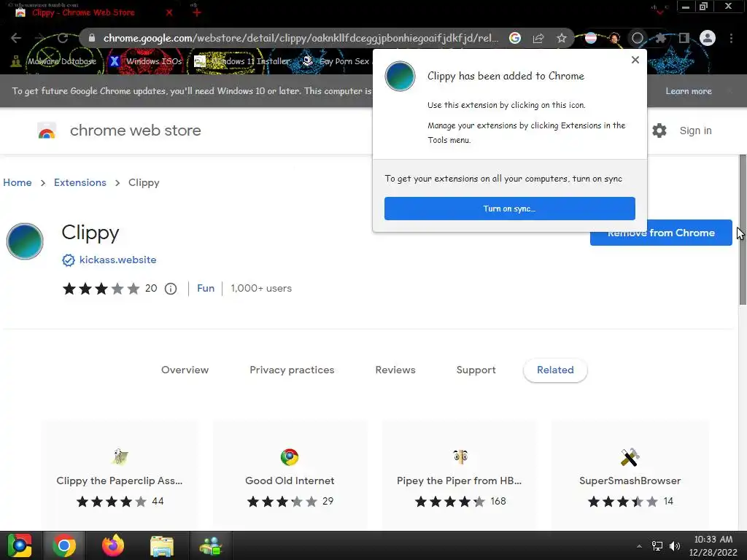Click the verified publisher badge icon
Image resolution: width=747 pixels, height=560 pixels.
coord(69,260)
